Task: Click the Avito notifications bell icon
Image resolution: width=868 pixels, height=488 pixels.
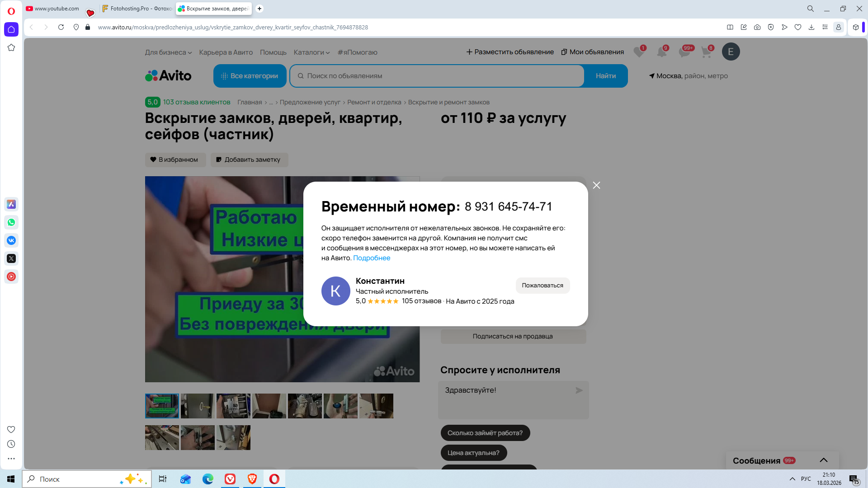Action: tap(661, 52)
